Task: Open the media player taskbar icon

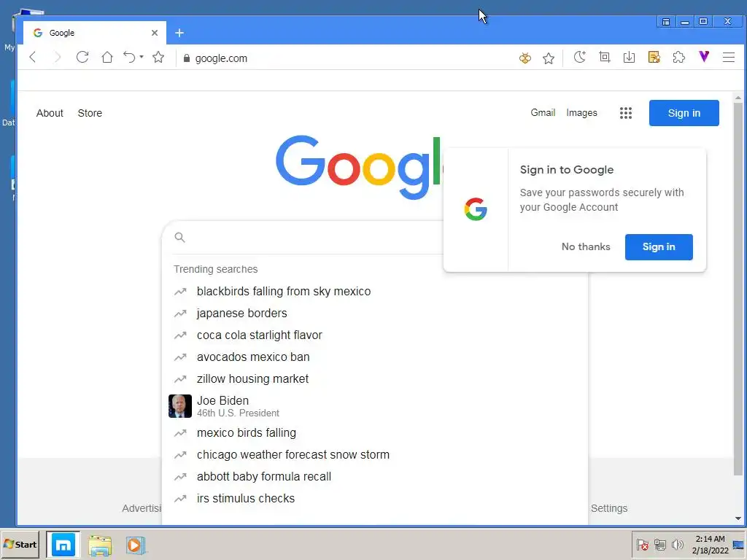Action: click(135, 545)
